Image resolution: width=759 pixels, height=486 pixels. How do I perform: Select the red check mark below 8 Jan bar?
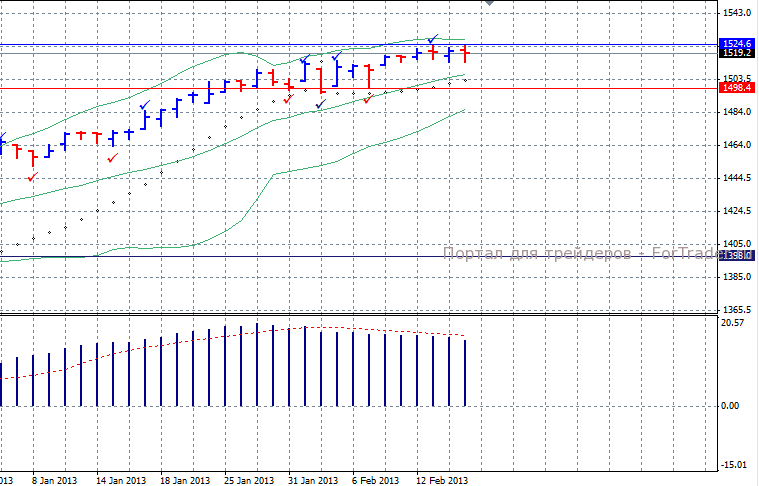[x=33, y=177]
